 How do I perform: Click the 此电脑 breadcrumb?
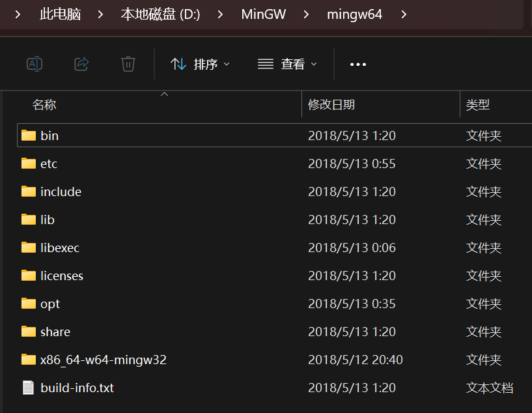point(61,14)
